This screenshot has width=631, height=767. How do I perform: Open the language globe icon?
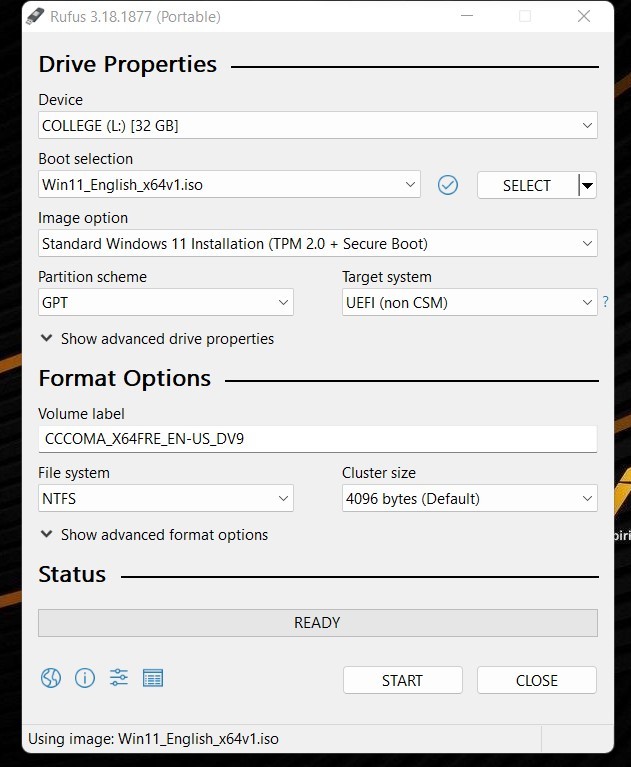[51, 678]
